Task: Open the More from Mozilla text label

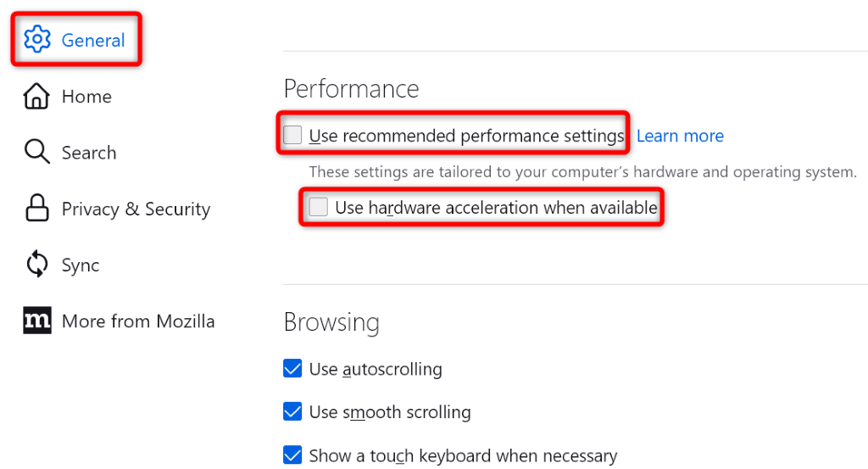Action: tap(138, 321)
